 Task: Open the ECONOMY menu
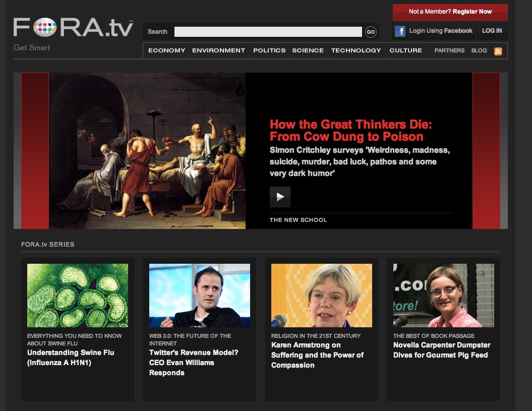coord(166,50)
